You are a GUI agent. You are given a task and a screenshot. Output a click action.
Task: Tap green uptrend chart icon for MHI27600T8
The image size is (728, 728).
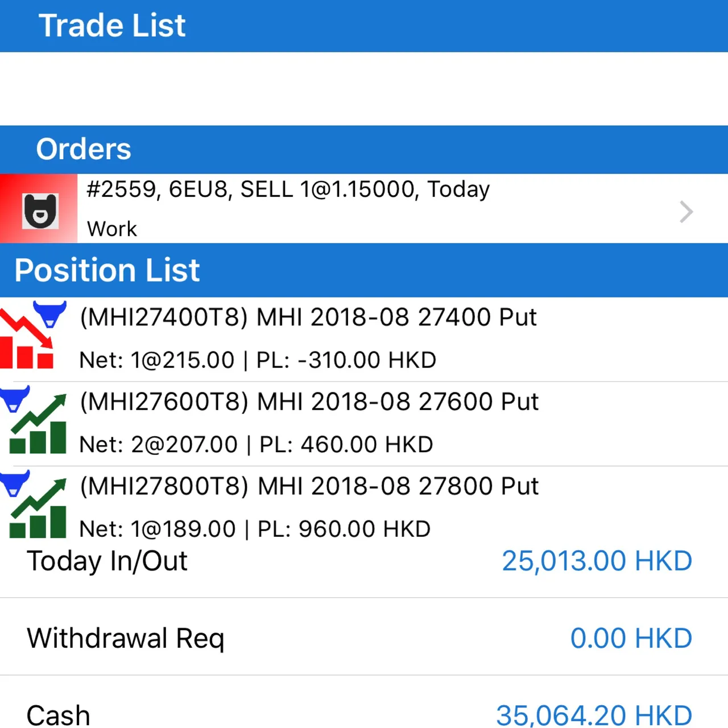[38, 424]
